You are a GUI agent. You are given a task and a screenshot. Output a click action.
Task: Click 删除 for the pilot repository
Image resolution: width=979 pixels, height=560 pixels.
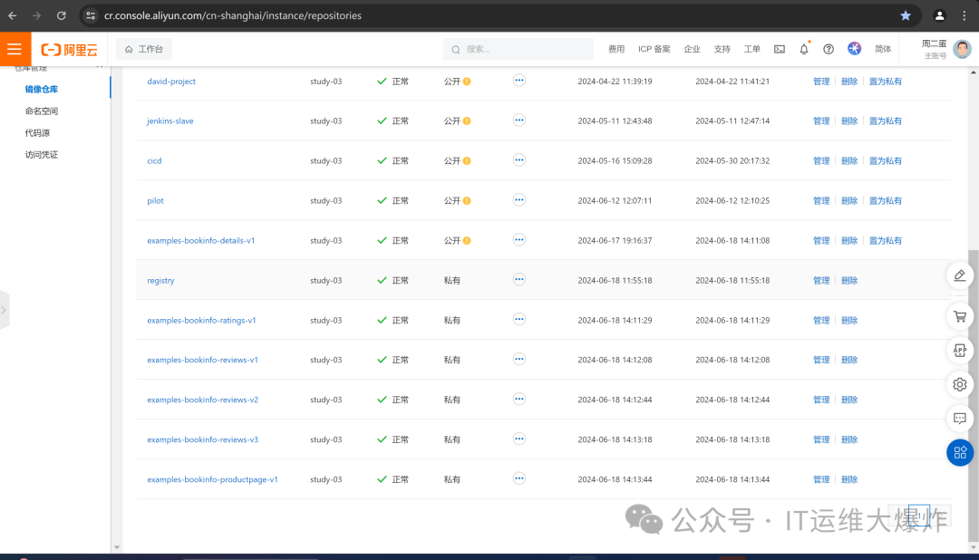(849, 201)
